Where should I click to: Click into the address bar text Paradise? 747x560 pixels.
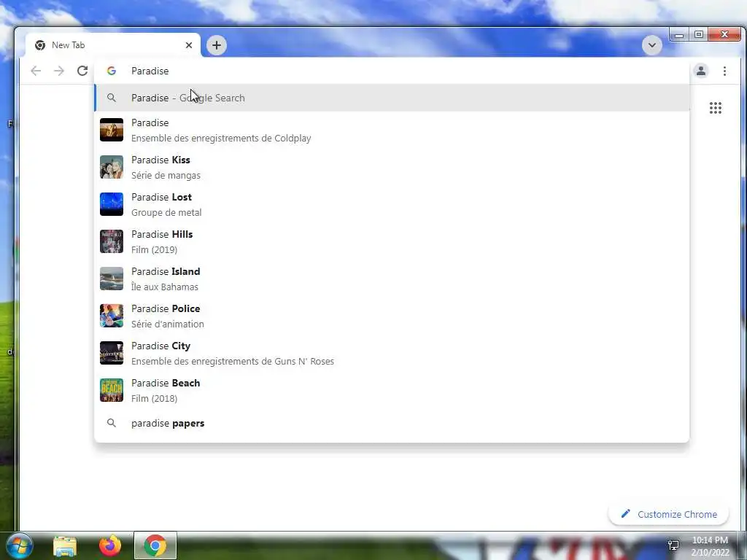point(150,71)
